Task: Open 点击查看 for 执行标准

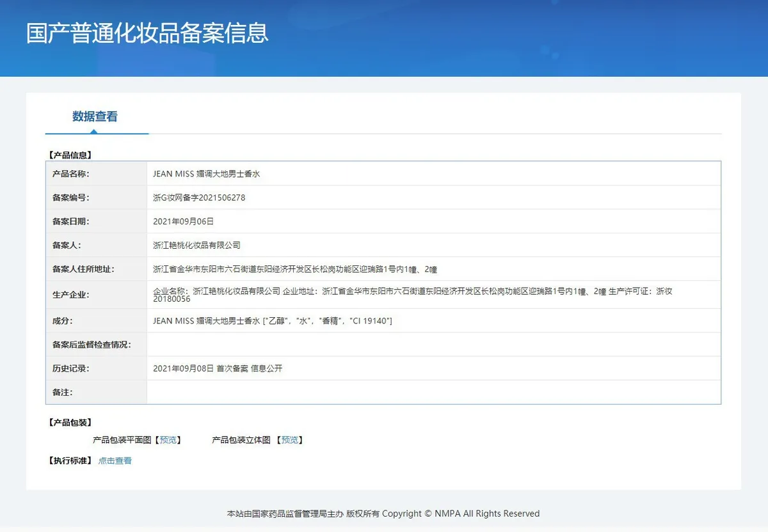Action: (x=115, y=460)
